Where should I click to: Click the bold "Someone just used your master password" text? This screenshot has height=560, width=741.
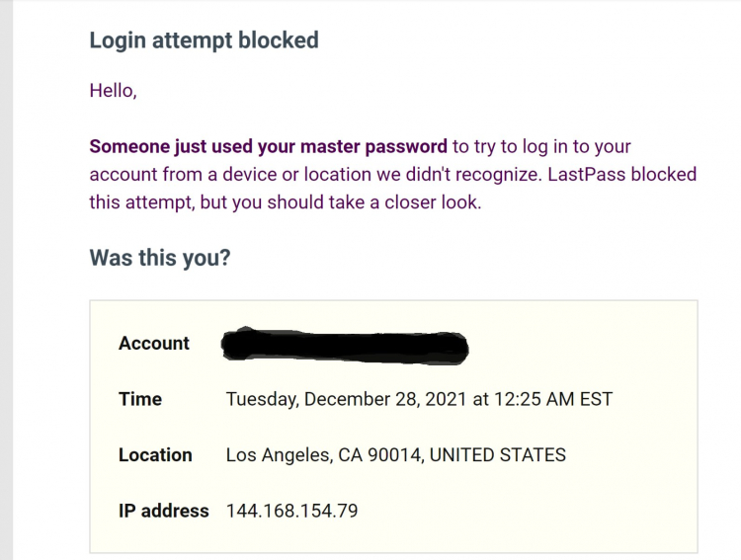tap(268, 147)
